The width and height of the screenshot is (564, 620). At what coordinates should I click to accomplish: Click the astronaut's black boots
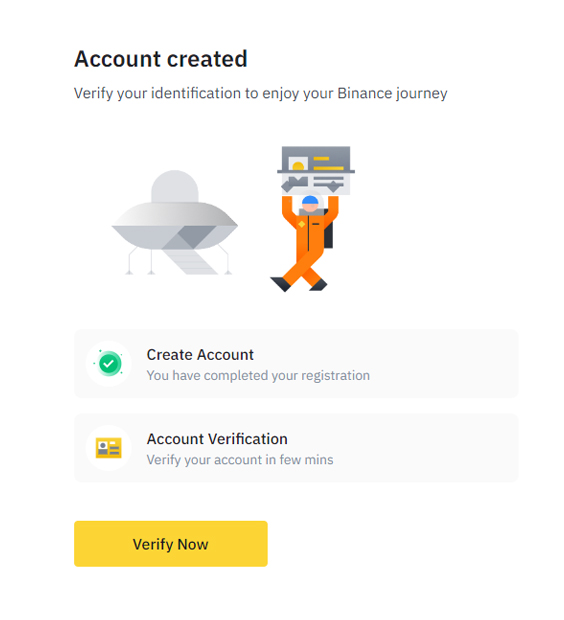pos(299,284)
